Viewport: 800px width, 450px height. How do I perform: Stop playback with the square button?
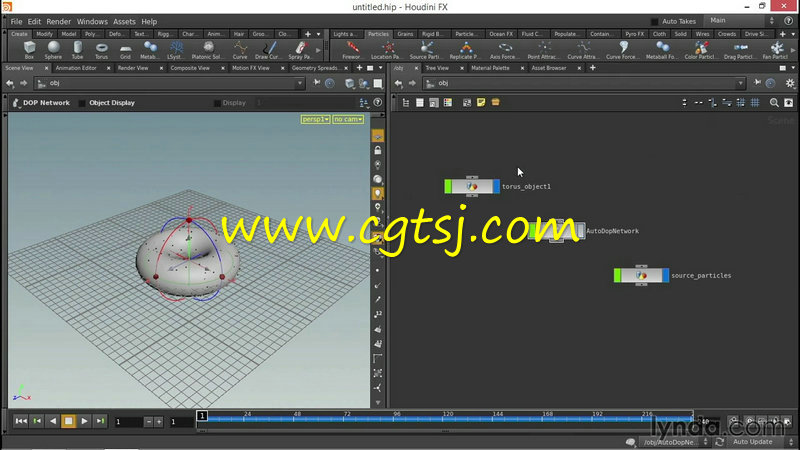68,421
